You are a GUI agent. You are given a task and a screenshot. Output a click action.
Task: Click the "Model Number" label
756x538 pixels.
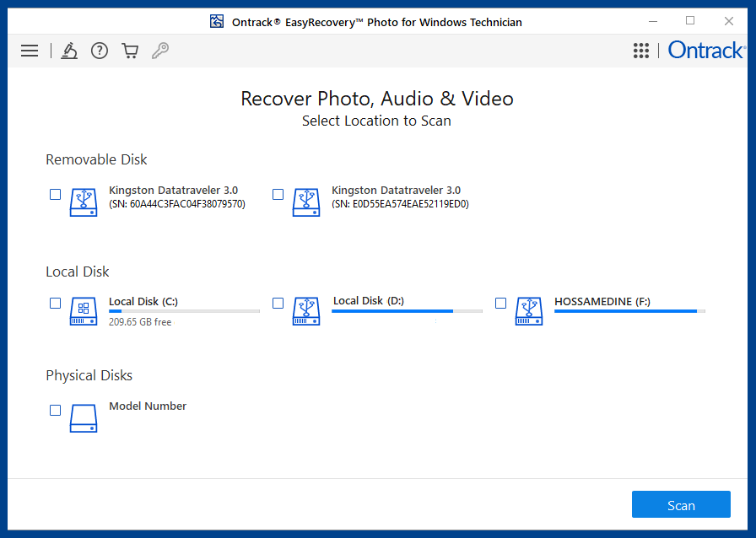click(x=148, y=406)
